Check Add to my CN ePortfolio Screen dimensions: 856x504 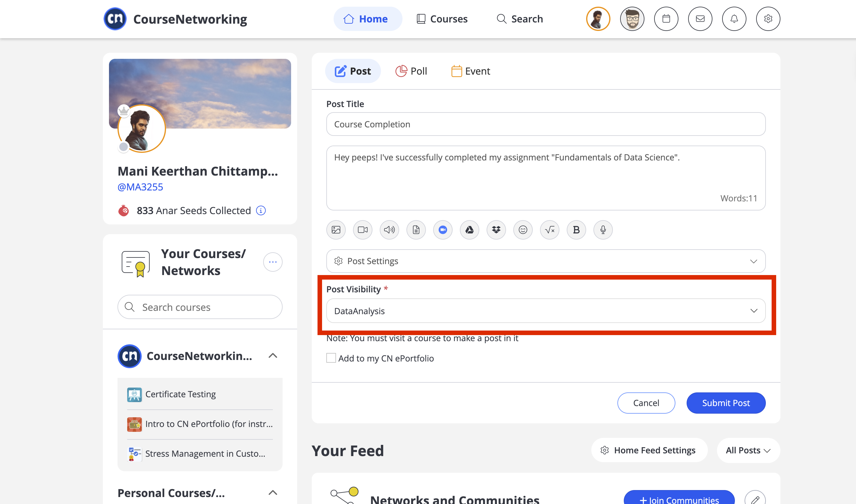(x=331, y=358)
